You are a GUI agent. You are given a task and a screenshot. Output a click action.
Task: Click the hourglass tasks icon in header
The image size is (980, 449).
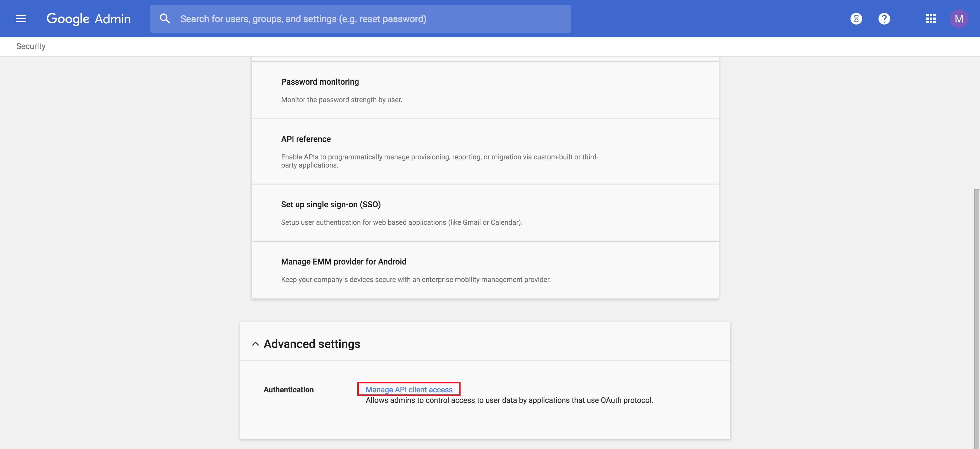click(x=856, y=18)
